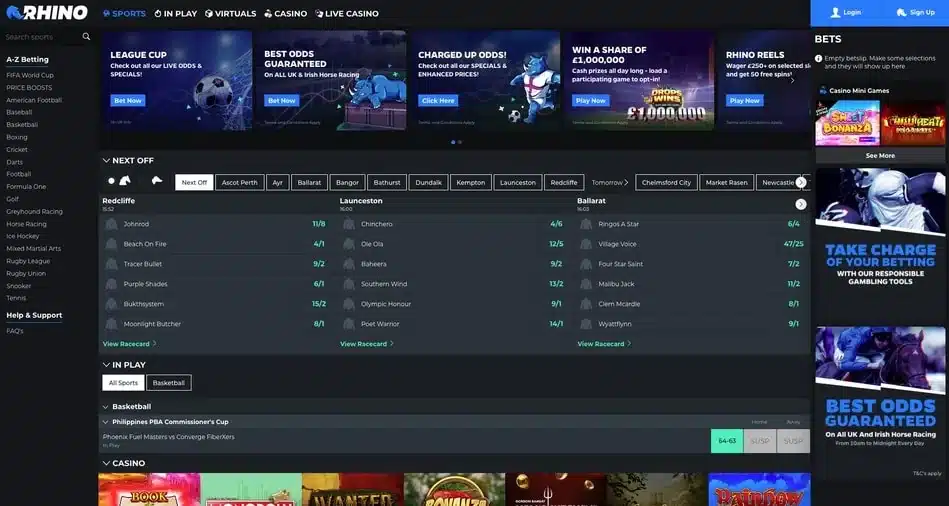Click the Search sports input field
Image resolution: width=949 pixels, height=506 pixels.
coord(42,37)
